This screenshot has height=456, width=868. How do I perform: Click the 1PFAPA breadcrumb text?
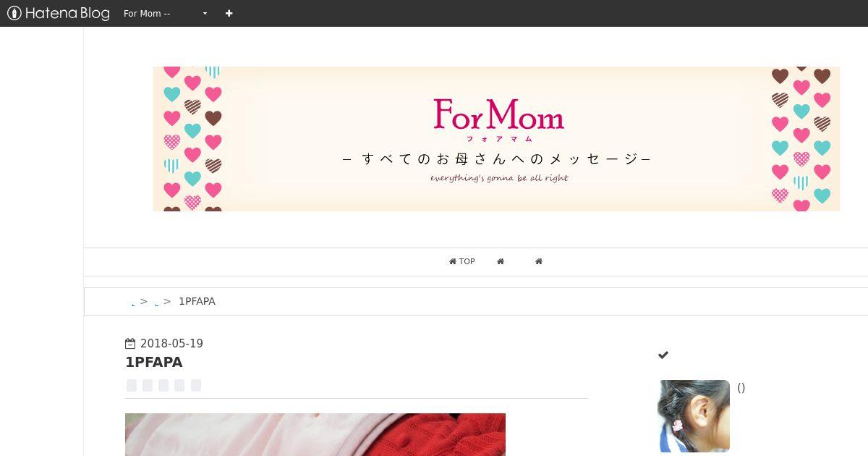(x=197, y=301)
